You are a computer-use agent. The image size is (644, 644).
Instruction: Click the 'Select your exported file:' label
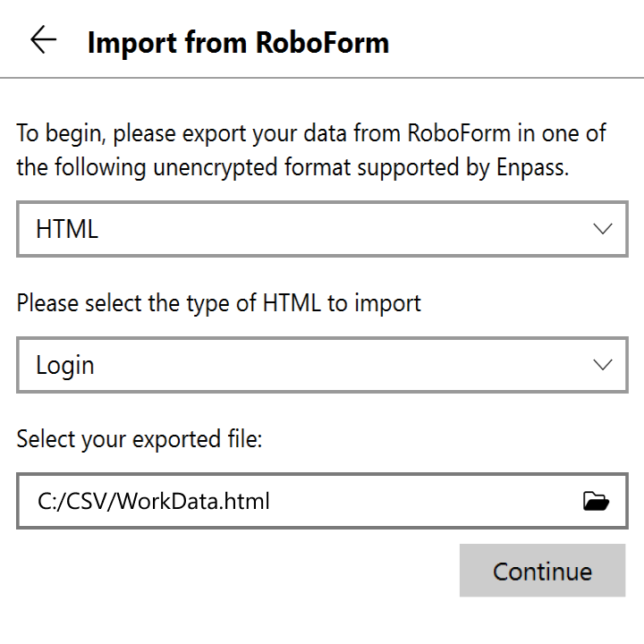[140, 439]
